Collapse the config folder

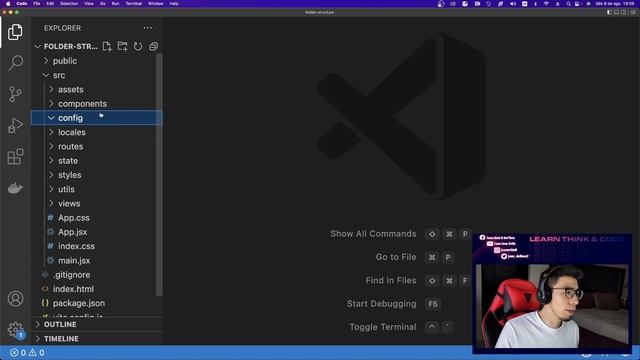pyautogui.click(x=97, y=118)
